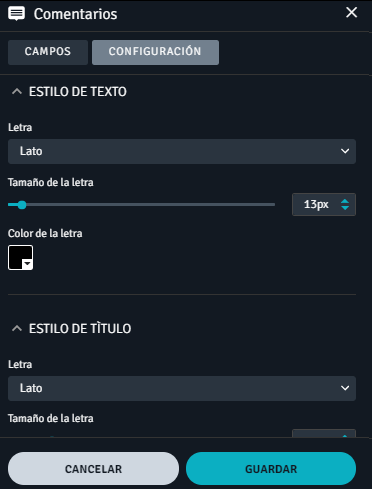
Task: Open the Letra font dropdown under Estilo de texto
Action: click(182, 151)
